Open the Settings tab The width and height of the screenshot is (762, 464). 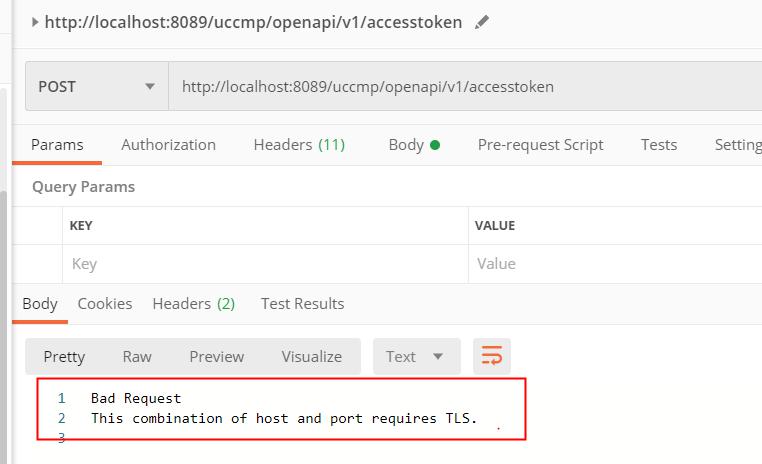click(x=738, y=145)
